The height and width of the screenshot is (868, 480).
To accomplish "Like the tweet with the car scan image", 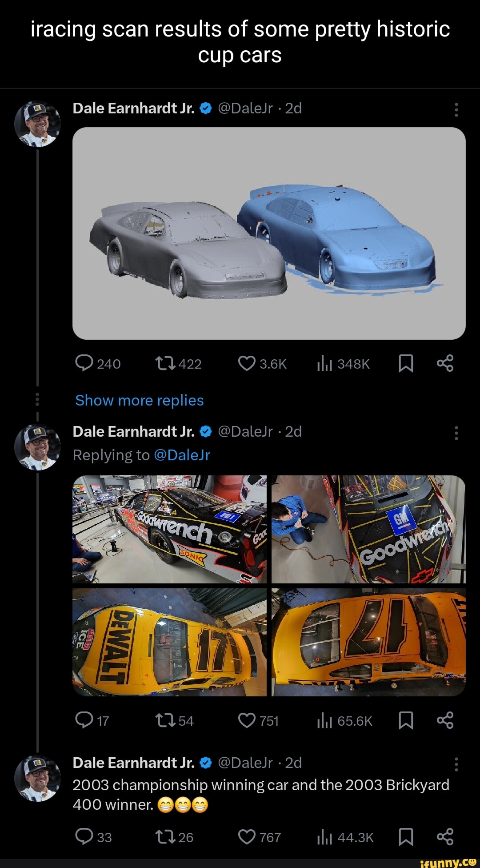I will (x=247, y=363).
